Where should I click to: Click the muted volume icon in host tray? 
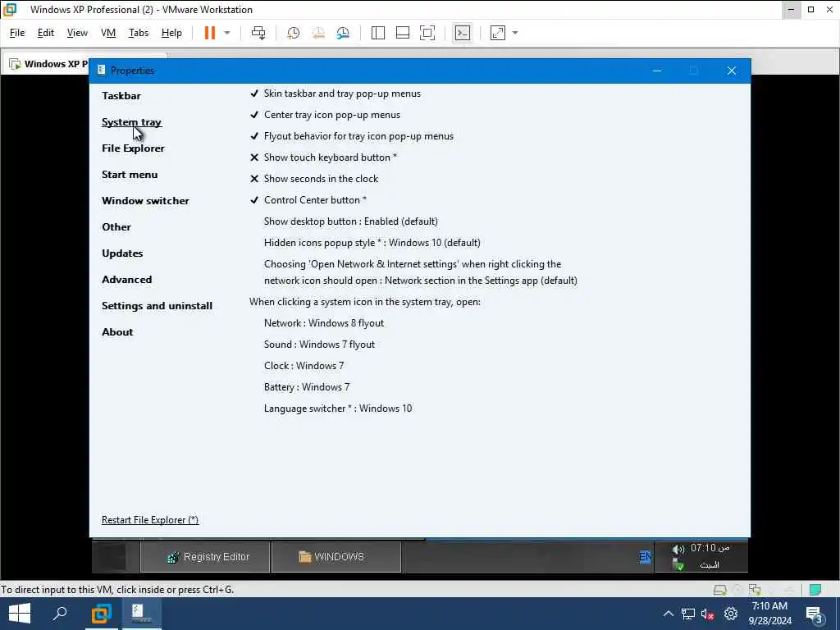(708, 614)
